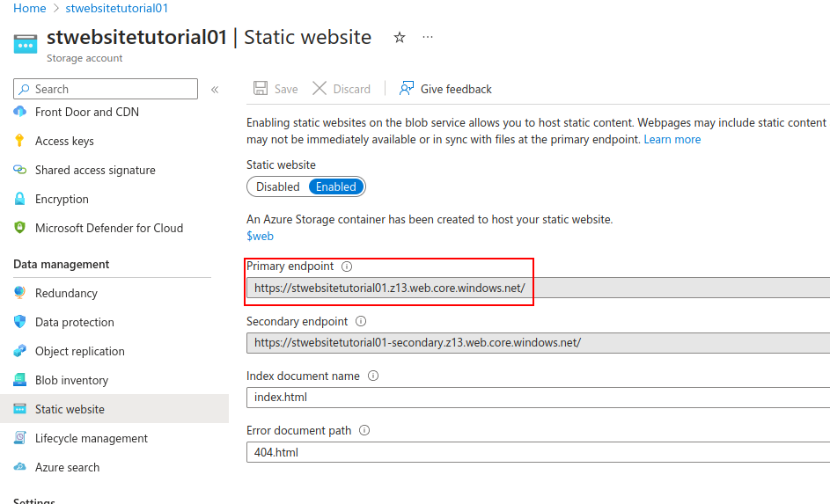This screenshot has width=830, height=504.
Task: Click the Lifecycle management icon
Action: [19, 437]
